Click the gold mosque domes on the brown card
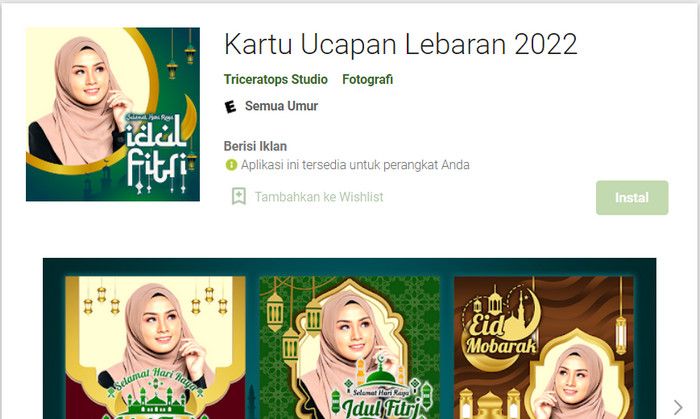700x419 pixels. pyautogui.click(x=489, y=403)
